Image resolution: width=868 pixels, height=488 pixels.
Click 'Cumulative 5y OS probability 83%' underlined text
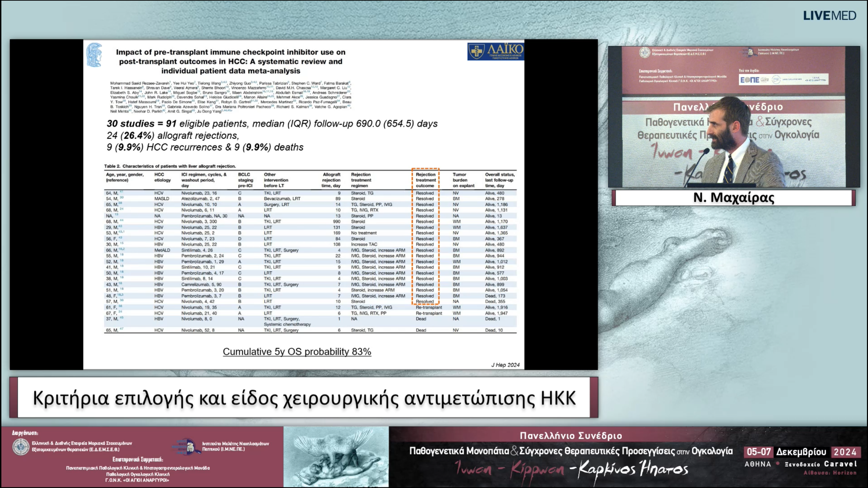[x=297, y=352]
